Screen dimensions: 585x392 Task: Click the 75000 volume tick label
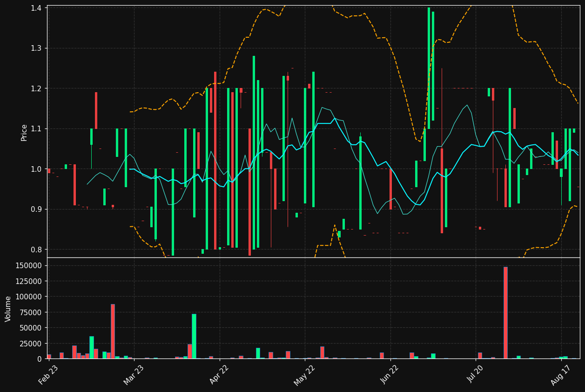(31, 312)
